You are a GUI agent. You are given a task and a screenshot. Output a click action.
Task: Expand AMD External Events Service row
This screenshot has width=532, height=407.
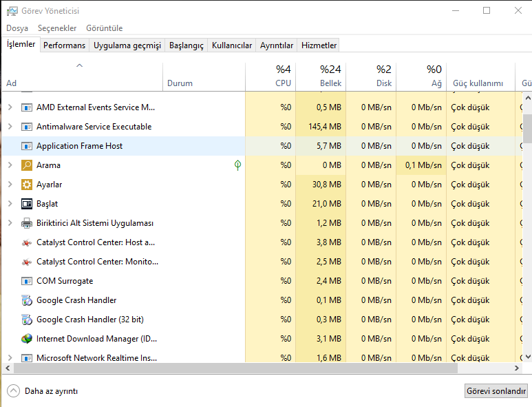10,107
